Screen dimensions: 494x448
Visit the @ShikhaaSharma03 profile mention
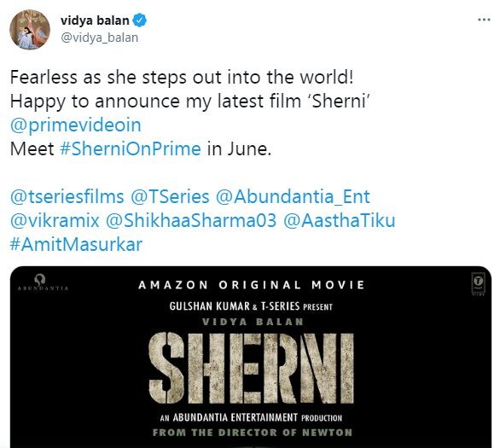(x=191, y=220)
